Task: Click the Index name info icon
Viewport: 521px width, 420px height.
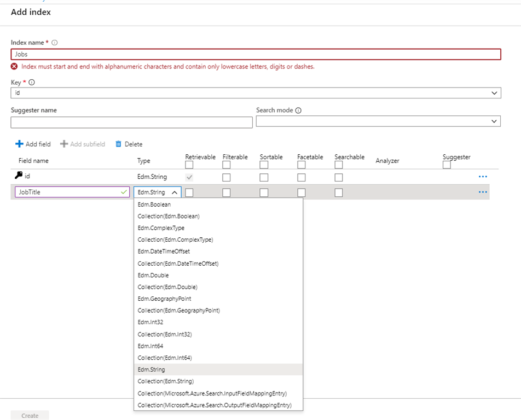Action: click(x=55, y=43)
